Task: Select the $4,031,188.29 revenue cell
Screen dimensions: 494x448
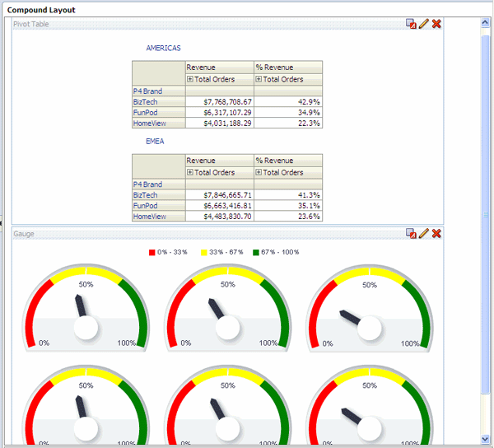Action: point(220,124)
